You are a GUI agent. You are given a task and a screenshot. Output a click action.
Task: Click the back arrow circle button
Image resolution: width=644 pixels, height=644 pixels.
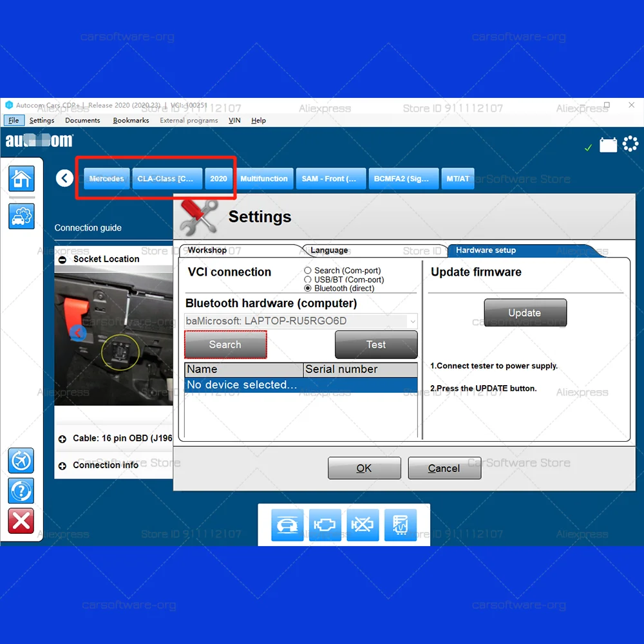(x=64, y=178)
